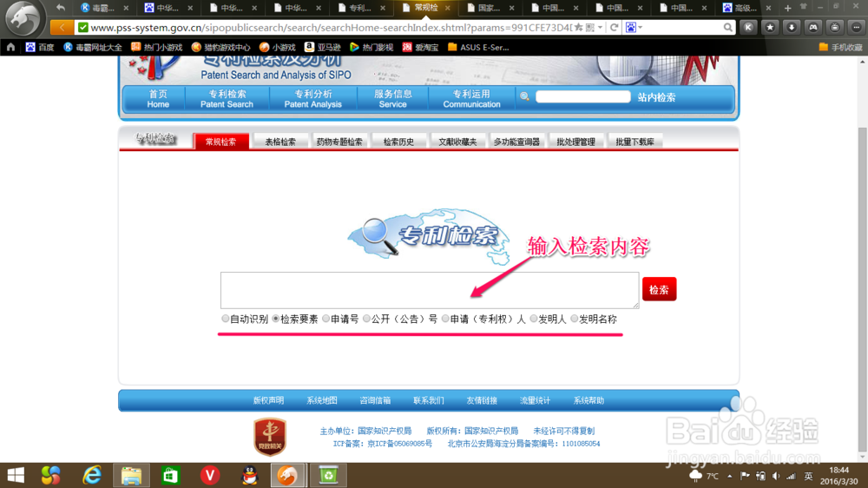Switch to the 国家... browser tab
Viewport: 868px width, 488px height.
tap(490, 8)
